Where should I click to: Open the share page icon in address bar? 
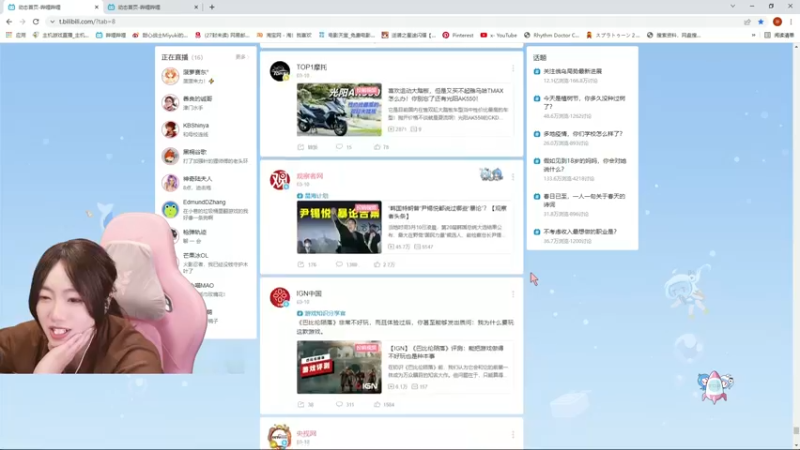pyautogui.click(x=747, y=22)
